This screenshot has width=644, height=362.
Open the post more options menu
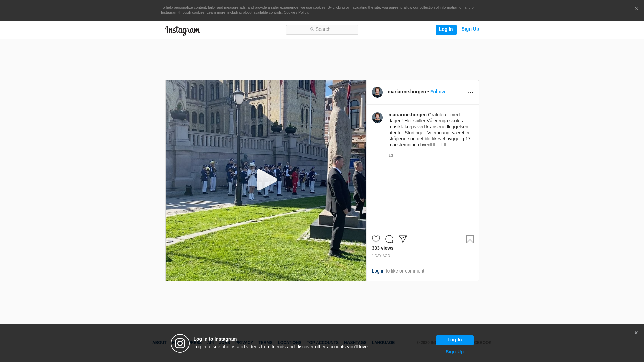coord(470,93)
